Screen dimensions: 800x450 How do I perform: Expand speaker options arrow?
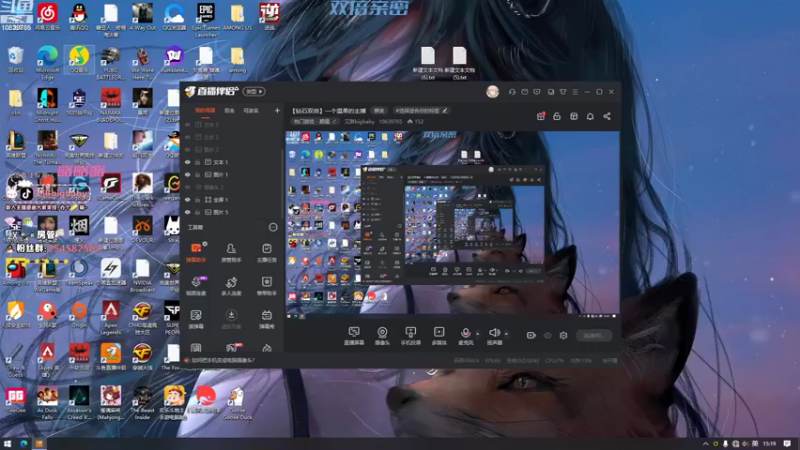pyautogui.click(x=506, y=334)
